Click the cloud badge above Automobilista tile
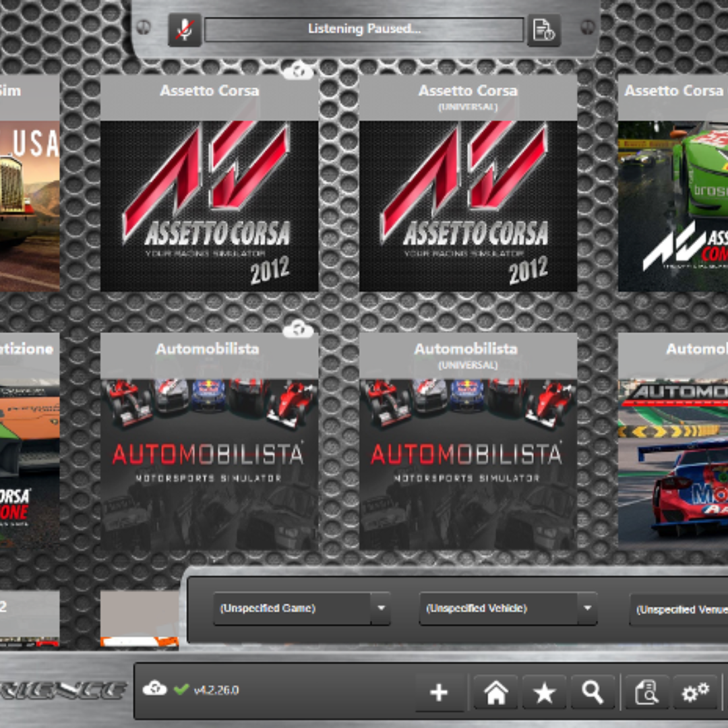 click(x=298, y=329)
